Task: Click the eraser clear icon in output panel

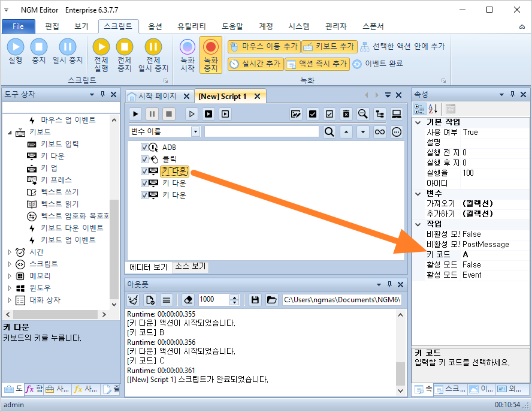Action: point(188,300)
